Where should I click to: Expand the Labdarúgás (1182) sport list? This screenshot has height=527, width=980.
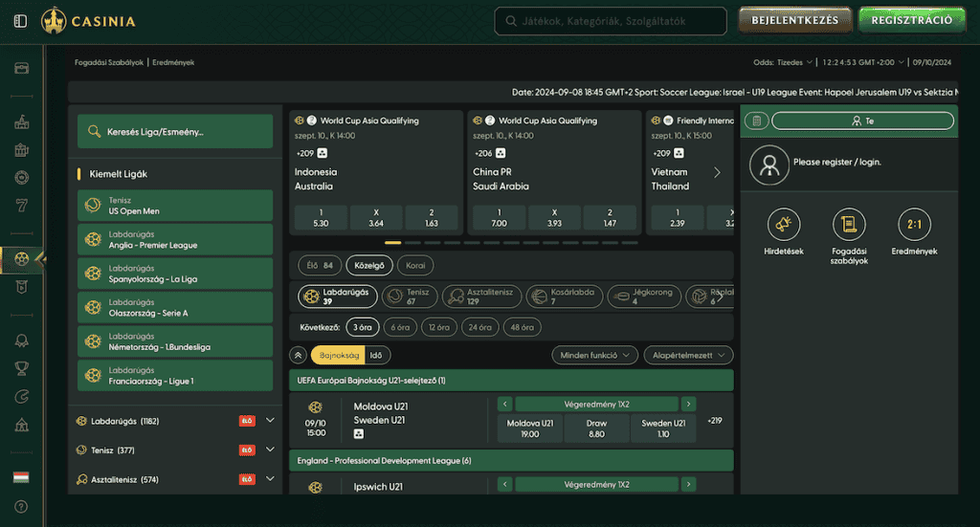click(x=270, y=421)
